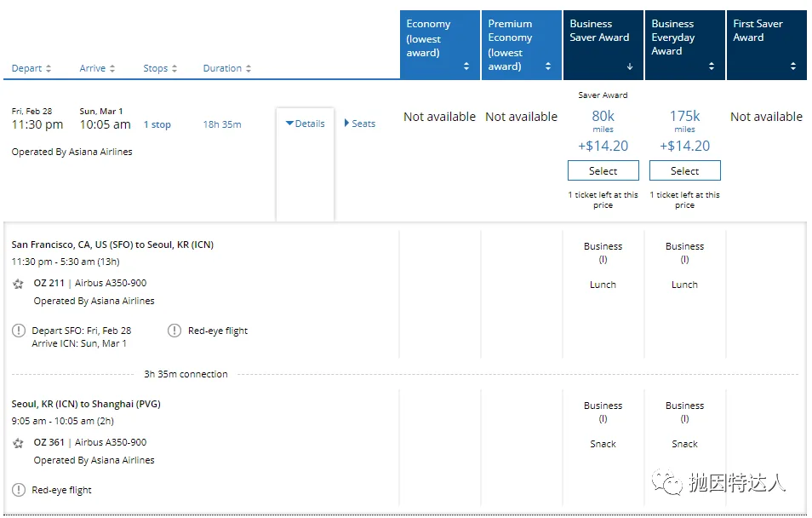812x518 pixels.
Task: Click the alert icon next to first Red-eye flight
Action: (x=174, y=331)
